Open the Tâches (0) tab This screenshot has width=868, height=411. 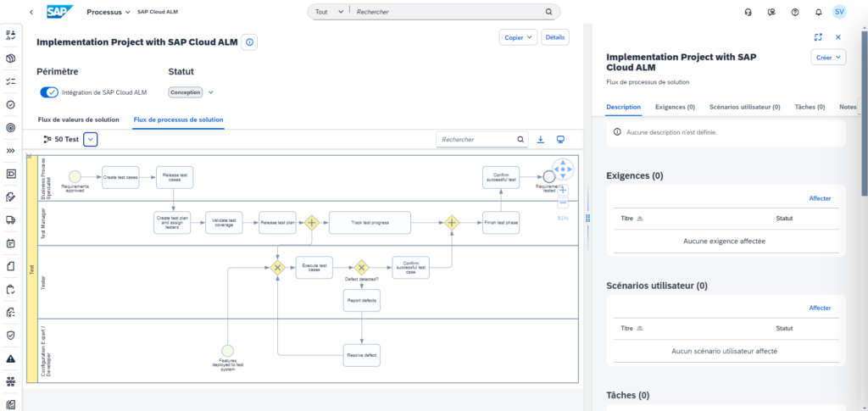[810, 107]
